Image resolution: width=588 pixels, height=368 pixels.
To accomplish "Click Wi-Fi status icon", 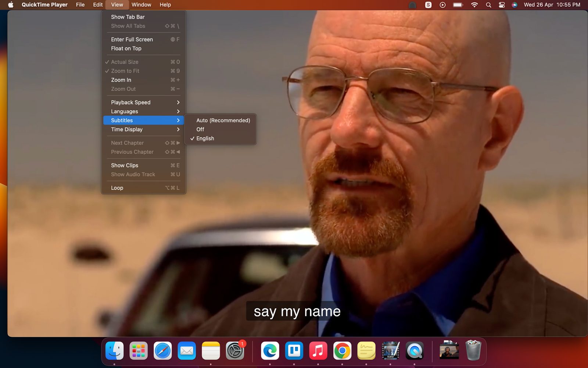I will coord(474,5).
